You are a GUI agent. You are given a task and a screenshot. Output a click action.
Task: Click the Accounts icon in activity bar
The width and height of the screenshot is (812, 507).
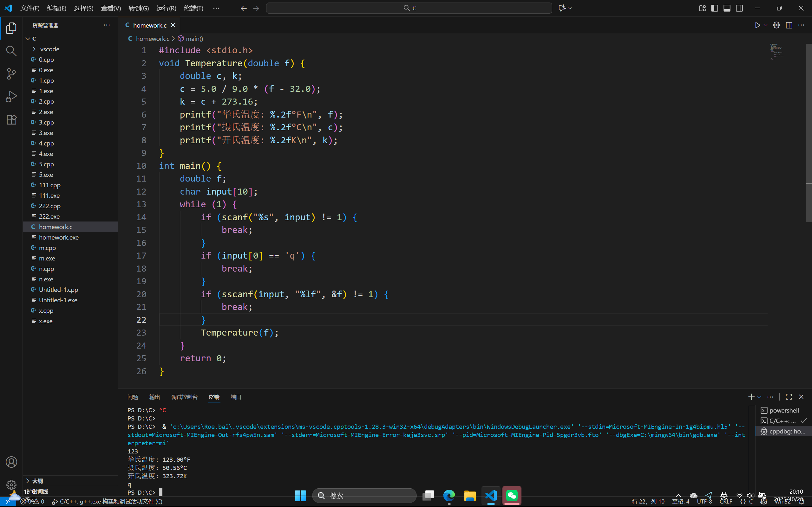point(11,462)
